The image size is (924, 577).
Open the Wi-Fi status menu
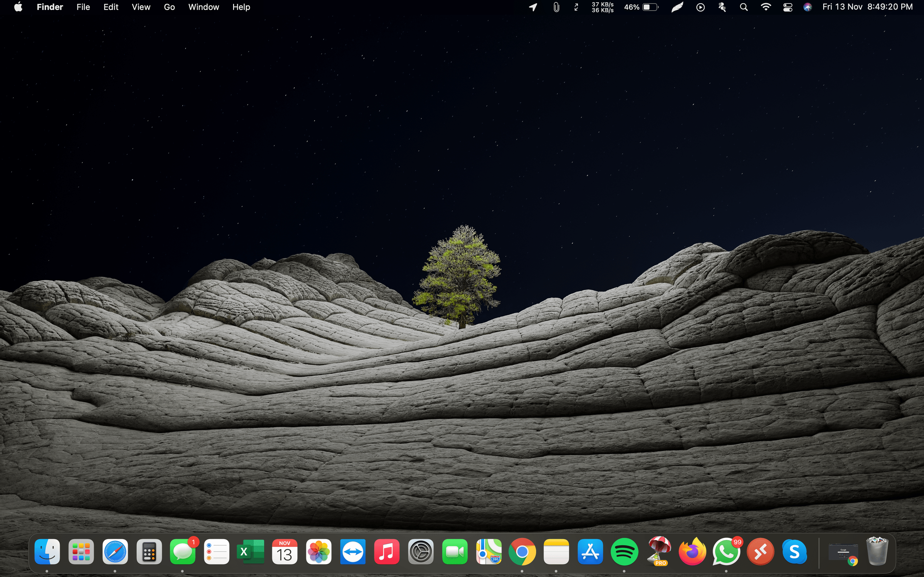pyautogui.click(x=766, y=7)
